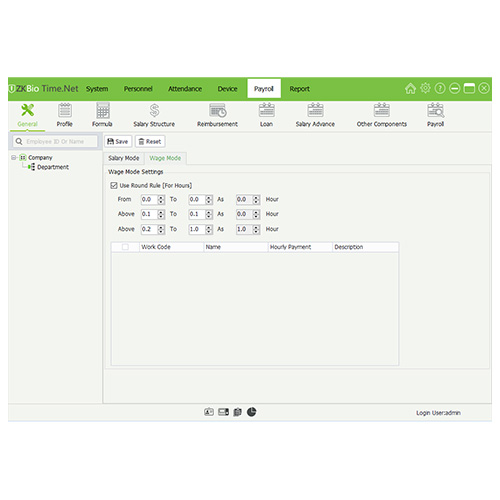Click the device icon in status bar
500x500 pixels.
pyautogui.click(x=223, y=412)
